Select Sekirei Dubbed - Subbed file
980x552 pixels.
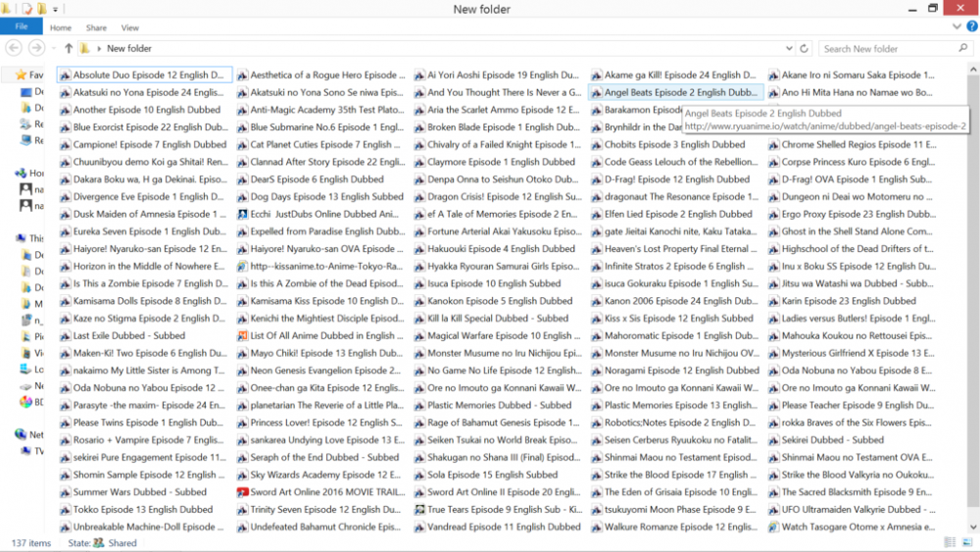pos(832,441)
